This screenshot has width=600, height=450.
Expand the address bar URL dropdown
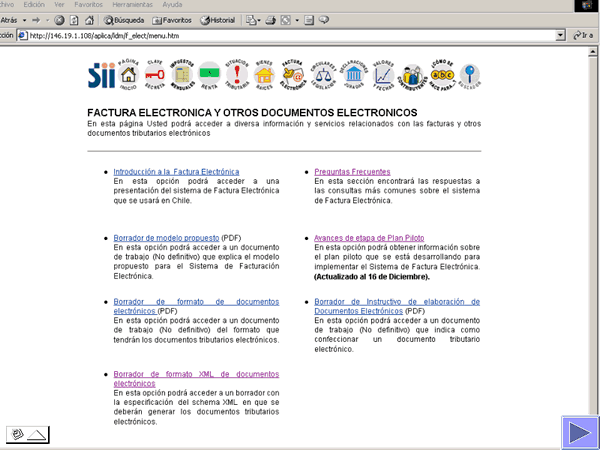point(561,35)
